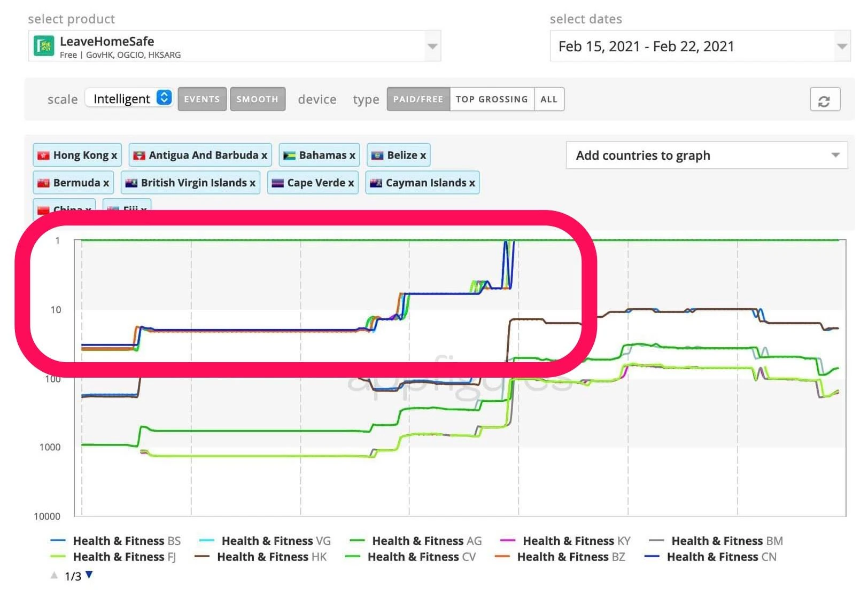Switch to the ALL type tab
Image resolution: width=868 pixels, height=594 pixels.
point(549,99)
